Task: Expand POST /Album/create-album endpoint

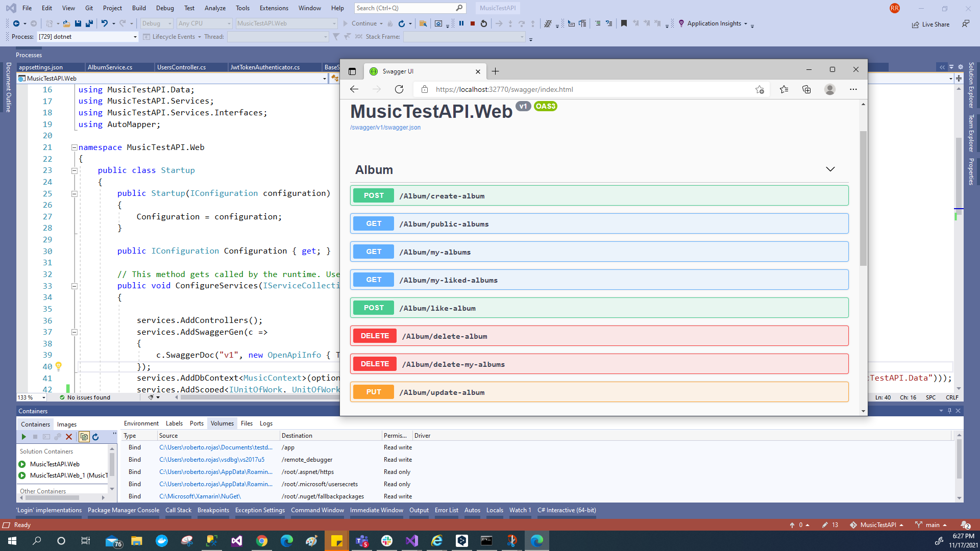Action: (599, 195)
